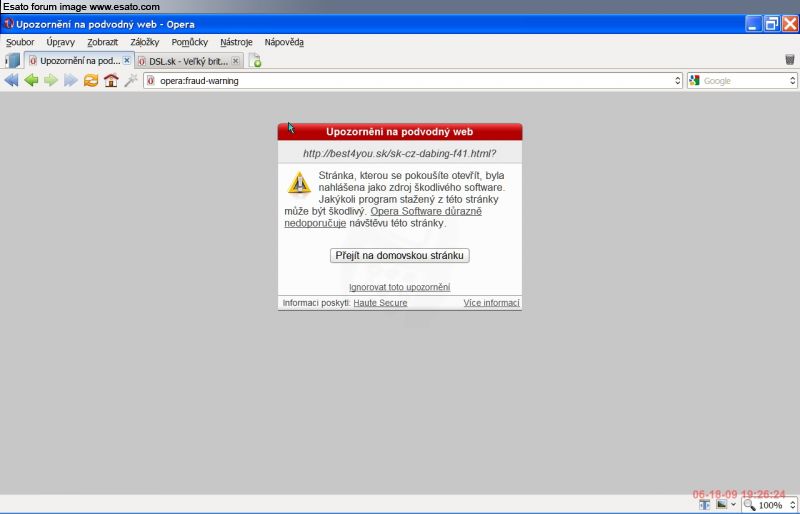Click Upozornění na podvodný web header

click(399, 132)
